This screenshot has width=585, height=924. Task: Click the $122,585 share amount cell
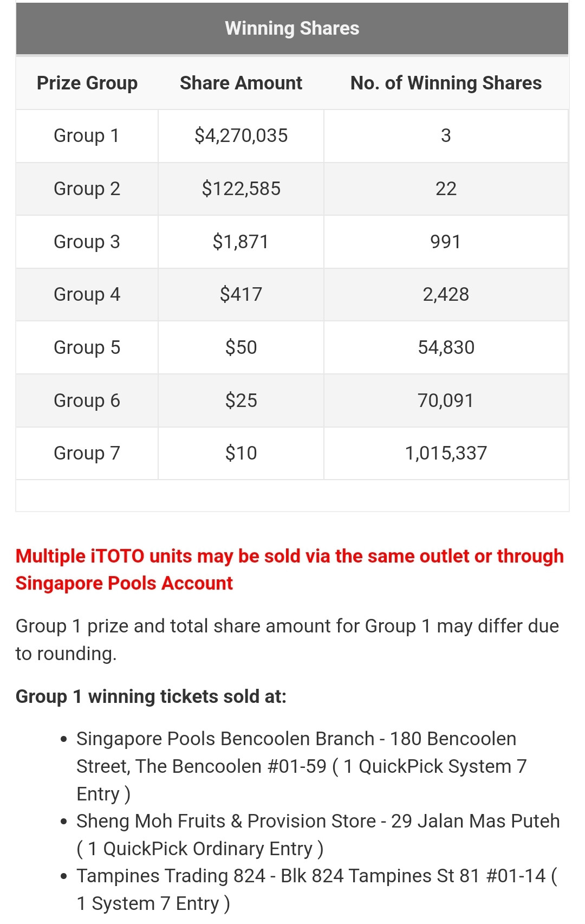coord(241,189)
